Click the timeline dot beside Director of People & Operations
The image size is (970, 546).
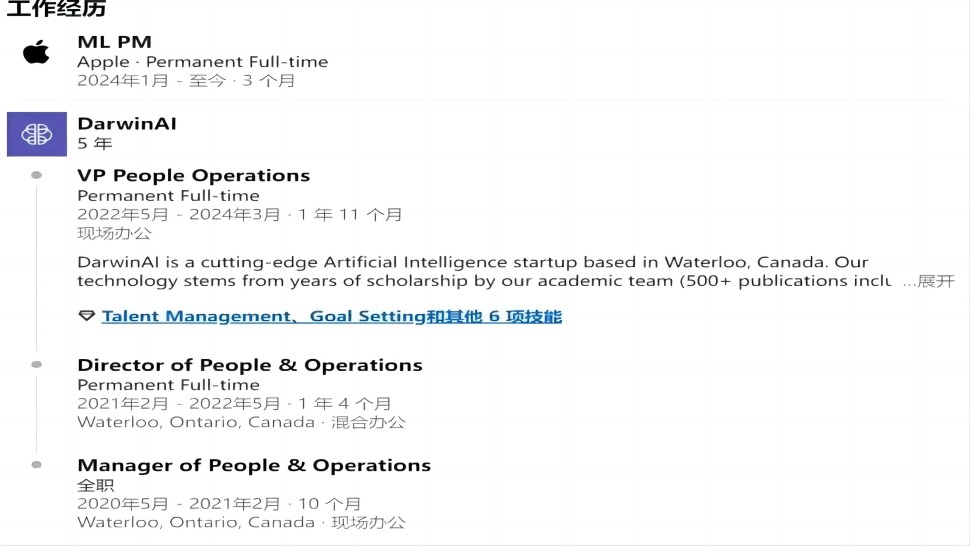(x=37, y=365)
